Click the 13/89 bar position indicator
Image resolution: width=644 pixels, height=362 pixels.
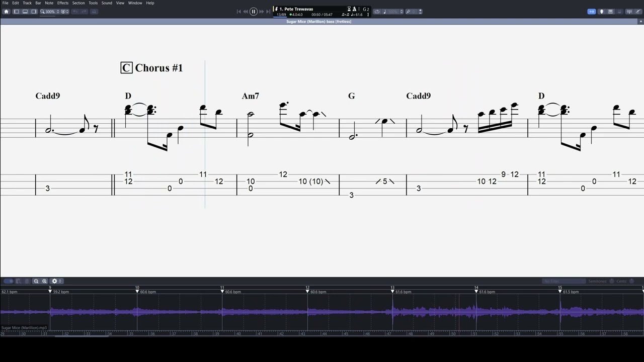[x=281, y=15]
